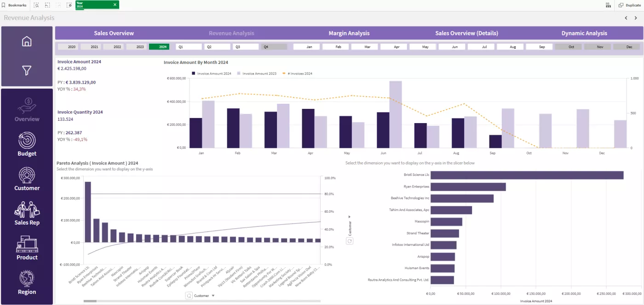Viewport: 644px width, 305px height.
Task: Open the Product page icon
Action: pyautogui.click(x=27, y=244)
